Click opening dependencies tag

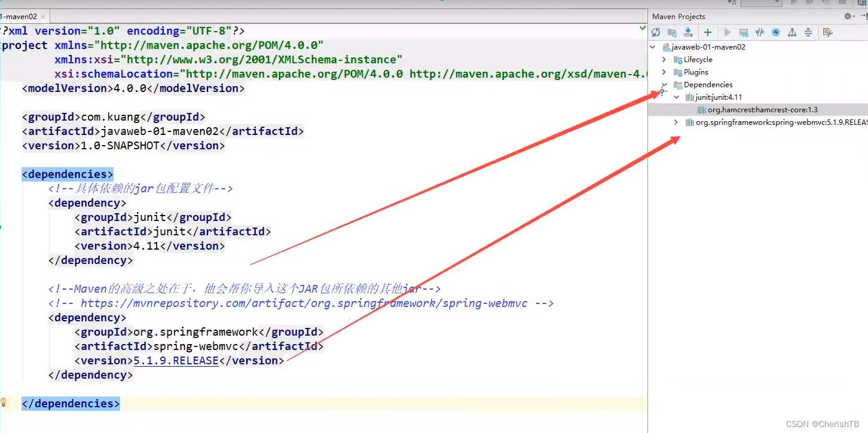[x=68, y=174]
